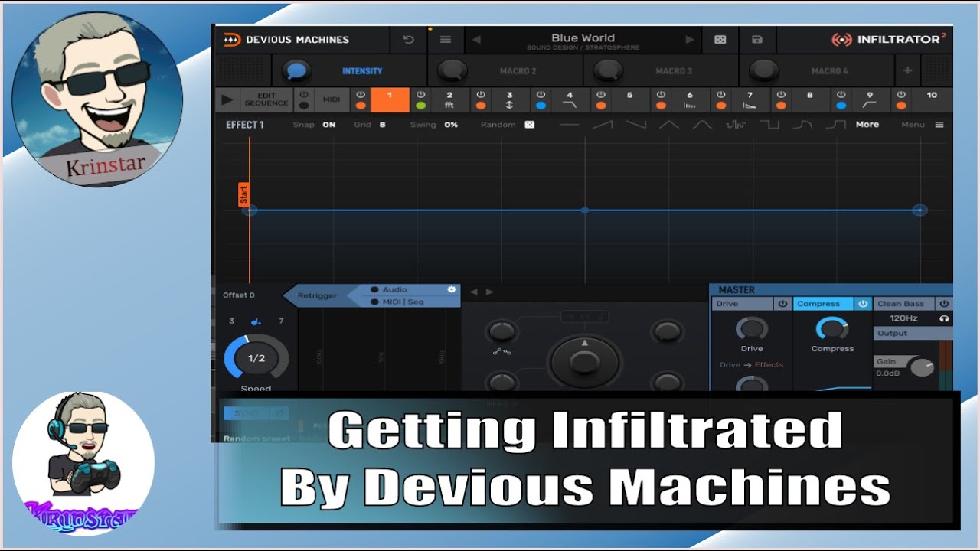Select the square dip shape preset
Image resolution: width=980 pixels, height=551 pixels.
click(769, 125)
